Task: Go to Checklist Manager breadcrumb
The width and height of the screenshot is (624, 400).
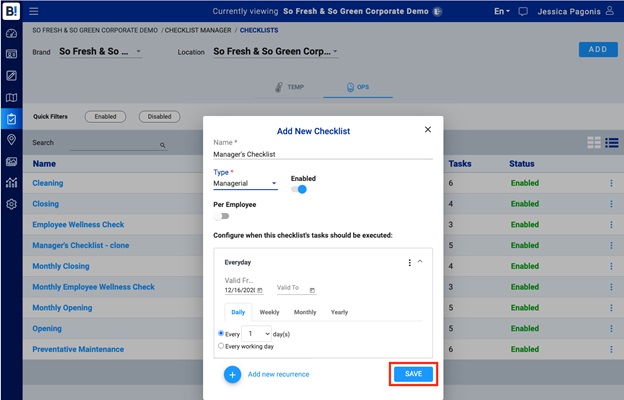Action: coord(198,30)
